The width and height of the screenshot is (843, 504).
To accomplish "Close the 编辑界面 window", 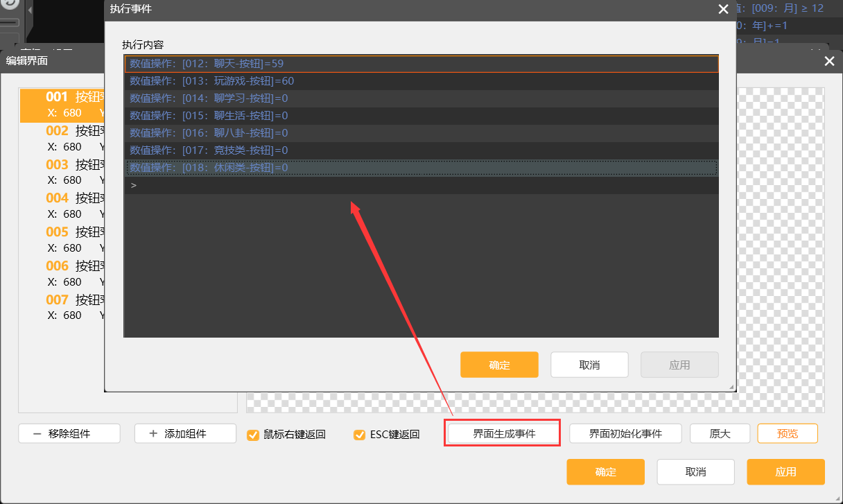I will [x=829, y=61].
